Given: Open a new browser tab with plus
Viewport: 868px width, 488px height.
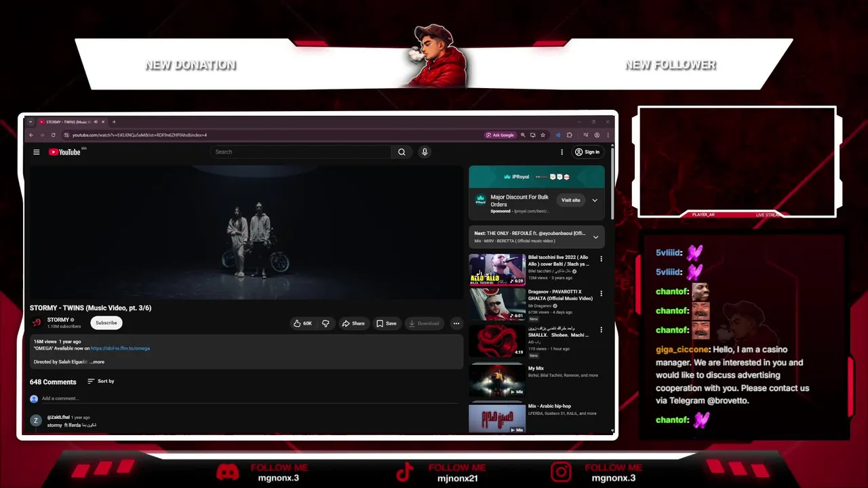Looking at the screenshot, I should click(114, 122).
